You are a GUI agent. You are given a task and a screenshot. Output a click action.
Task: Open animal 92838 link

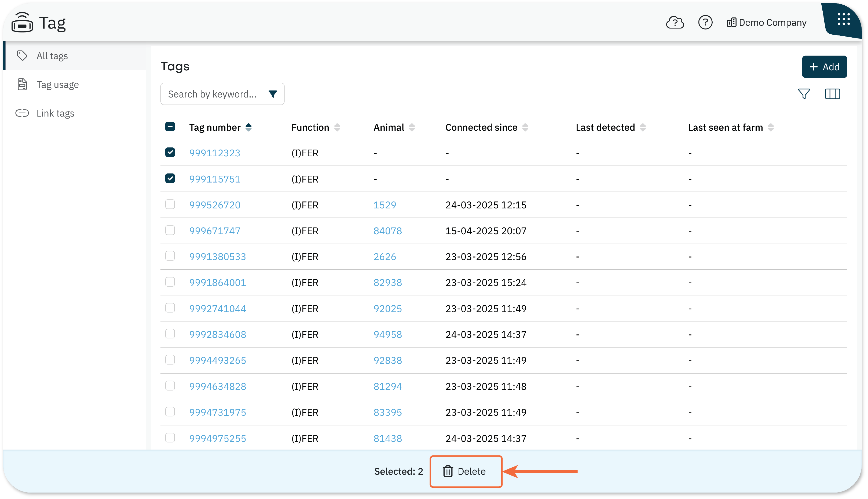(x=387, y=360)
